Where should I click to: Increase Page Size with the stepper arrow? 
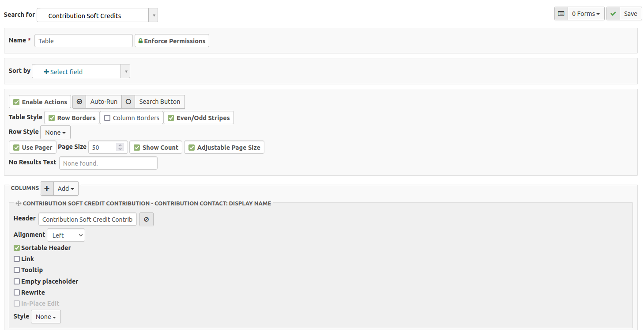point(120,145)
